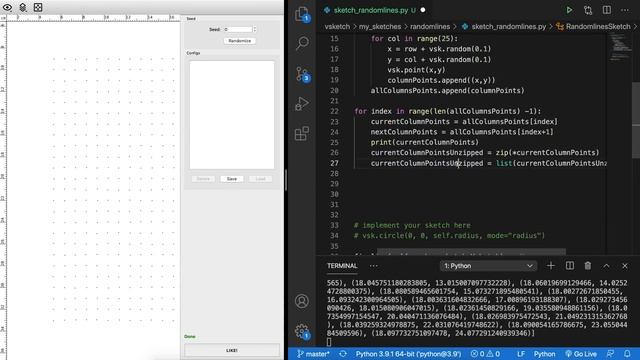Click the print(currentColumnPoints) code line
The image size is (640, 360).
pyautogui.click(x=424, y=142)
